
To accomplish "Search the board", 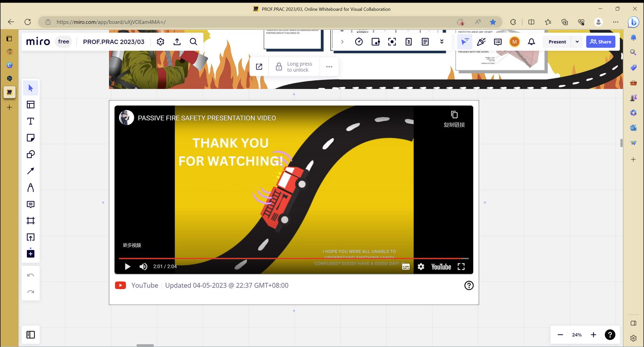I will (x=193, y=42).
